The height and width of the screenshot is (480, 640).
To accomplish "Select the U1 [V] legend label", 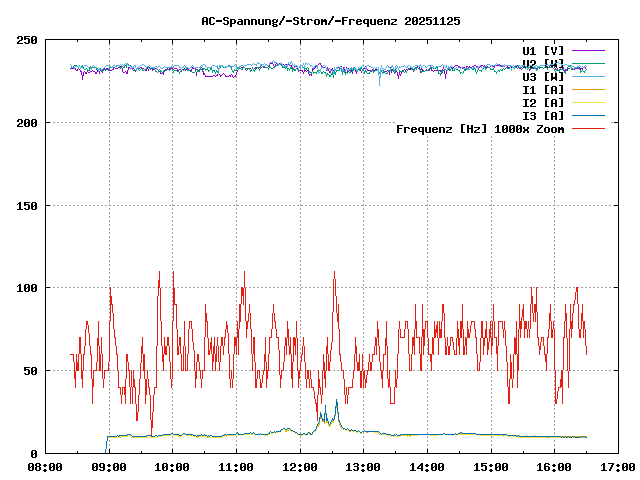I will pyautogui.click(x=543, y=50).
